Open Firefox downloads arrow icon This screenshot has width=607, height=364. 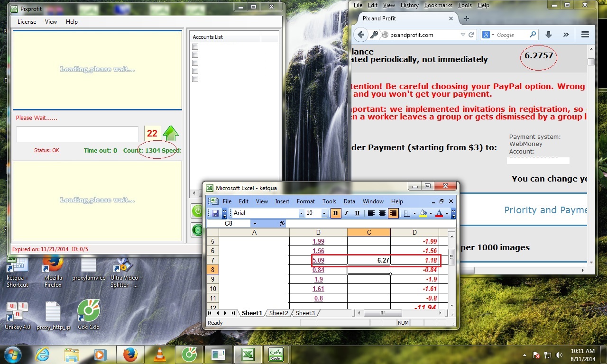(x=549, y=35)
